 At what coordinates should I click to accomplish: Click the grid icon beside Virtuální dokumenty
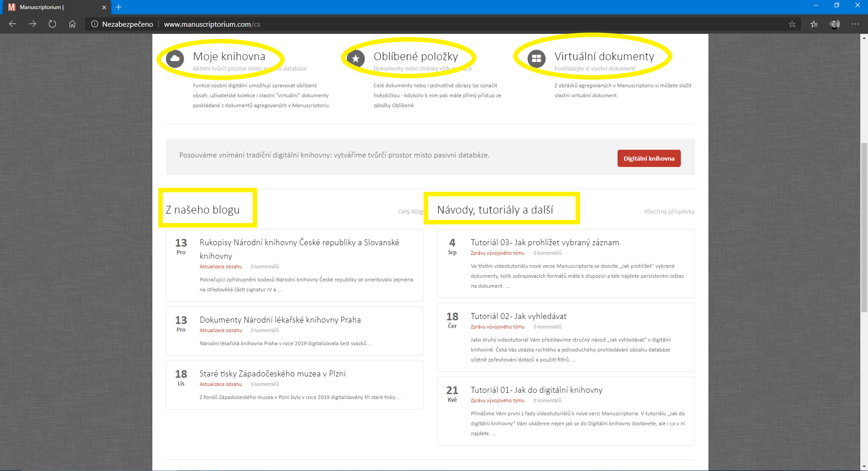point(537,58)
